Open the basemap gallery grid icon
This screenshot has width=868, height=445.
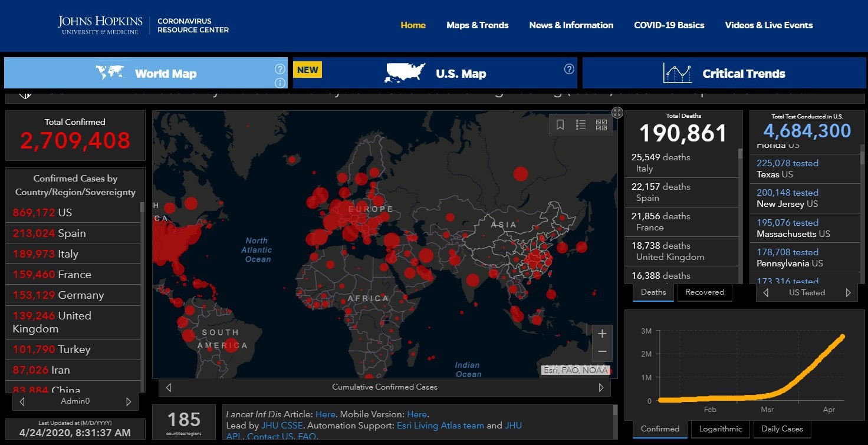pyautogui.click(x=601, y=124)
